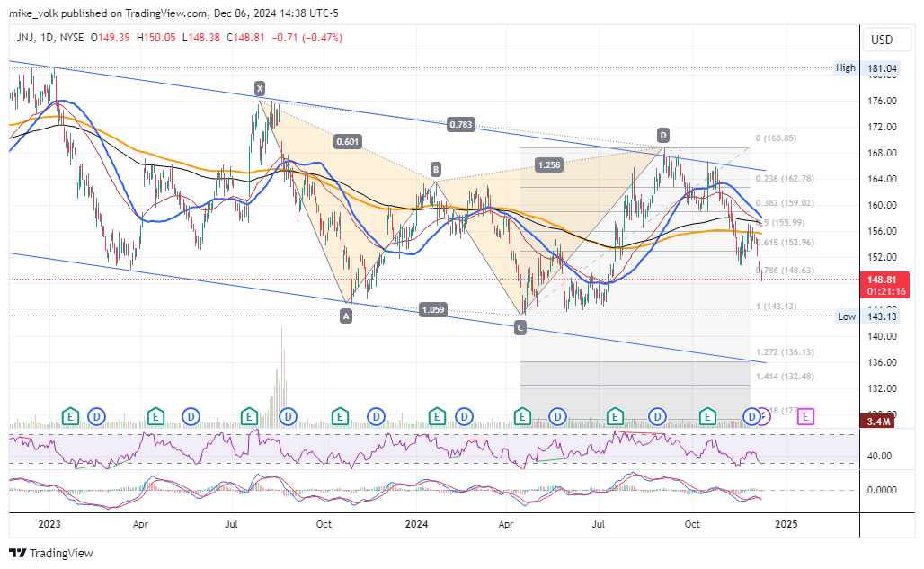Click the 2025 label on the time axis
924x569 pixels.
click(x=786, y=524)
